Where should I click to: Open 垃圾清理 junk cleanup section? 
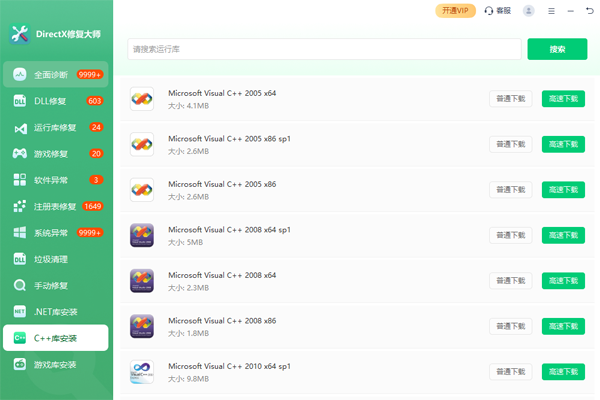pyautogui.click(x=51, y=259)
